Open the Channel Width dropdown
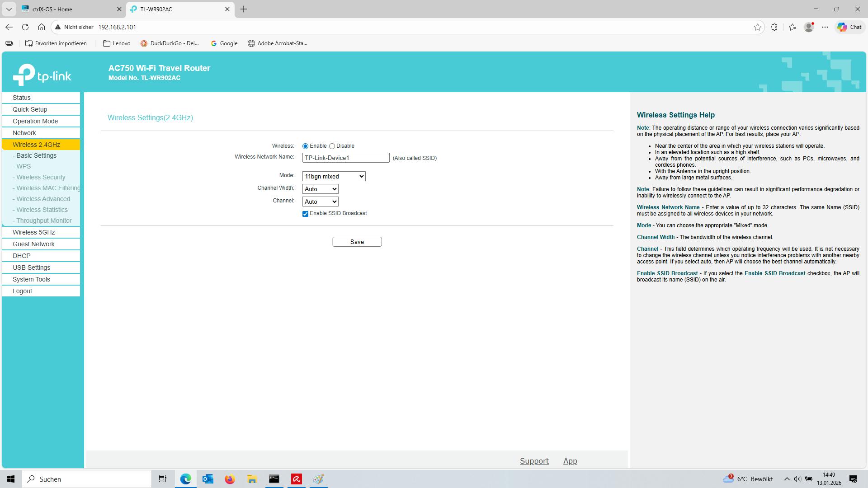868x488 pixels. (320, 189)
